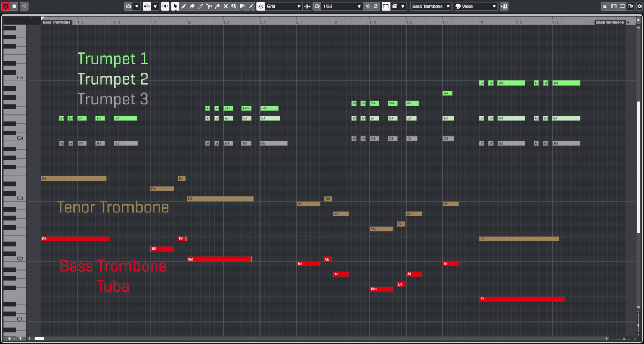Viewport: 644px width, 344px height.
Task: Click the window layout setup icon
Action: click(630, 6)
